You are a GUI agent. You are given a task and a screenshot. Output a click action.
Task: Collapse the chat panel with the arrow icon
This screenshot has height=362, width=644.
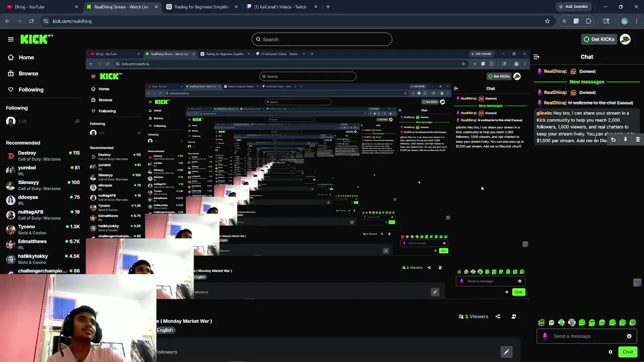click(536, 57)
